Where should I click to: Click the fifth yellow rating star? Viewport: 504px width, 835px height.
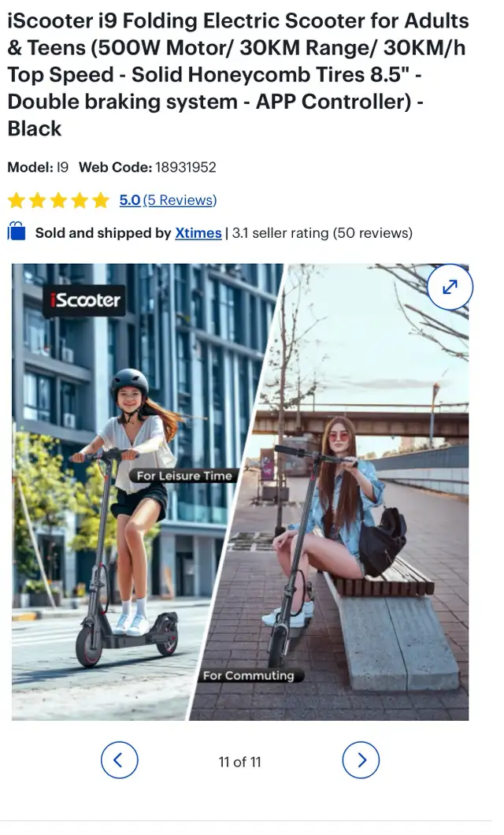coord(100,200)
